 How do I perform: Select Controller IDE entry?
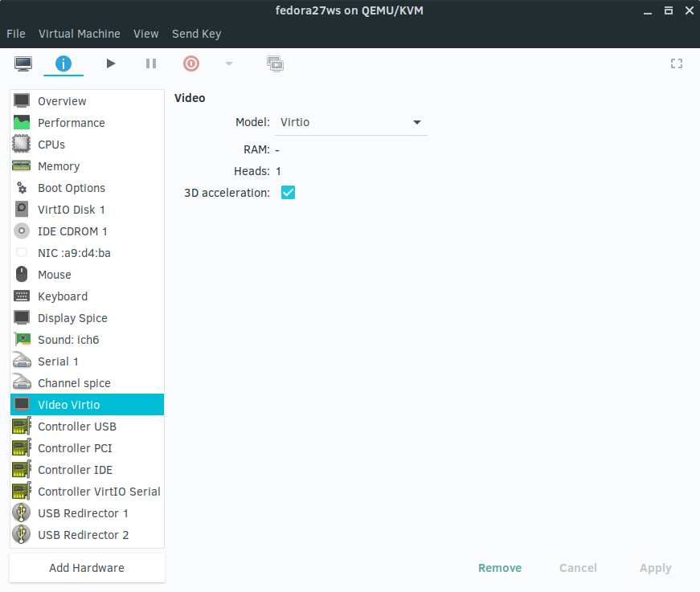(87, 470)
